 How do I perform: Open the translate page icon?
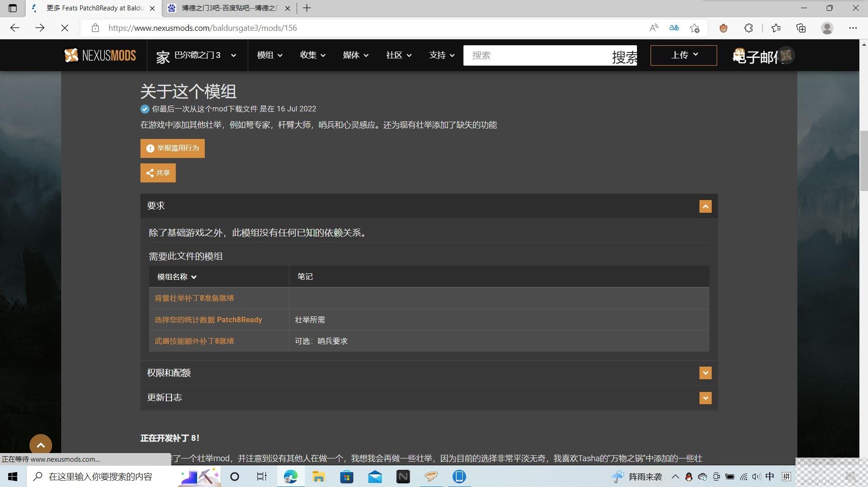(x=674, y=28)
